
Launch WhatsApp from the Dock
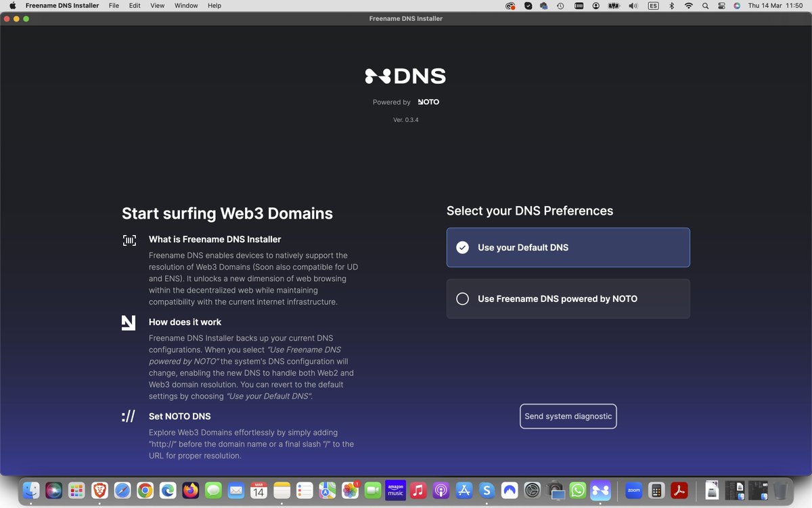pos(577,490)
